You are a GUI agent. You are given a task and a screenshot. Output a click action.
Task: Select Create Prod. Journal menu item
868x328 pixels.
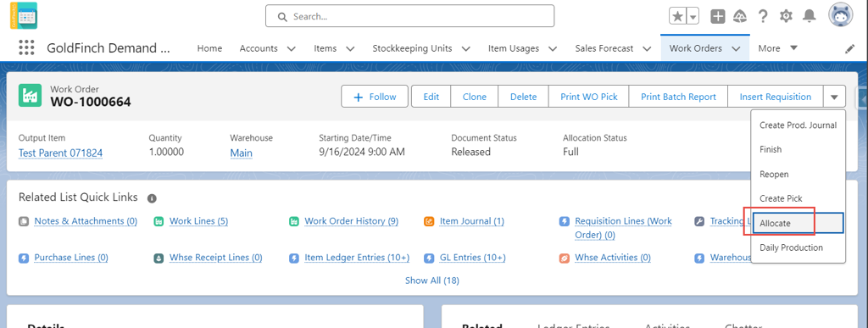click(798, 125)
